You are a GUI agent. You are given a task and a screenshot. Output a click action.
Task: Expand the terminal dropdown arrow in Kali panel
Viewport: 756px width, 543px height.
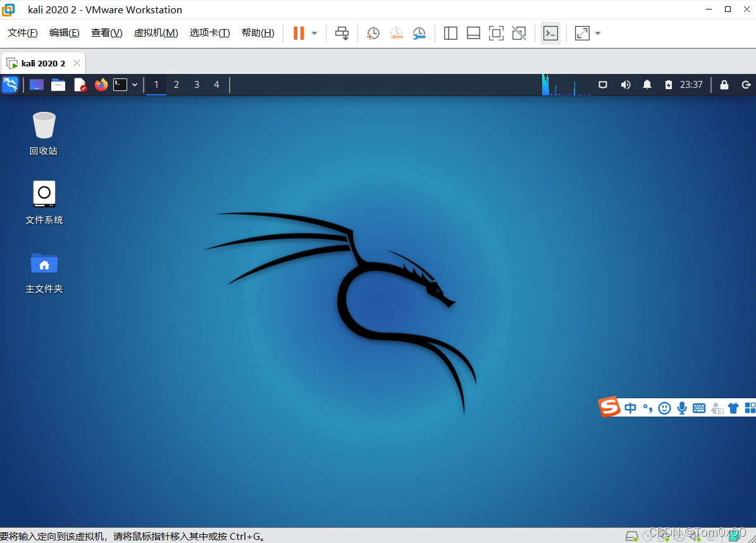pos(135,85)
